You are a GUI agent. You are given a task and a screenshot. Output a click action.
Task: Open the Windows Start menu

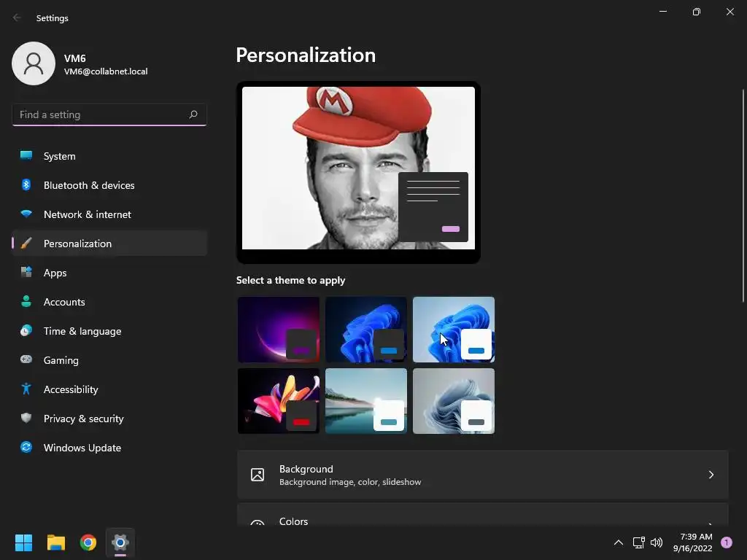(x=23, y=542)
